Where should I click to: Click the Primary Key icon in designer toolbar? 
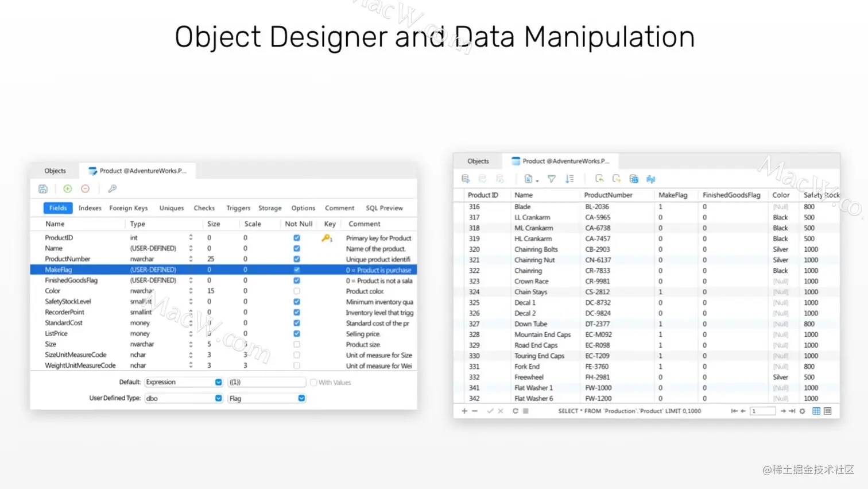coord(113,188)
